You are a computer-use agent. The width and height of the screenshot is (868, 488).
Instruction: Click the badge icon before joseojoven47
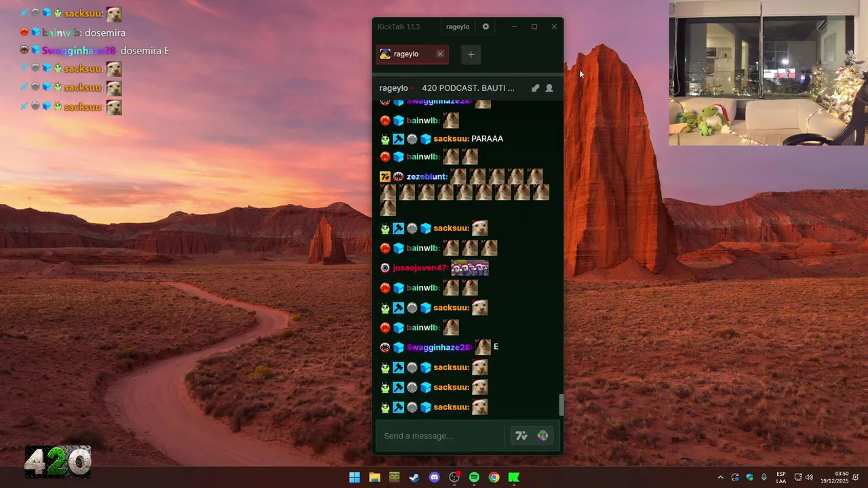pyautogui.click(x=385, y=268)
